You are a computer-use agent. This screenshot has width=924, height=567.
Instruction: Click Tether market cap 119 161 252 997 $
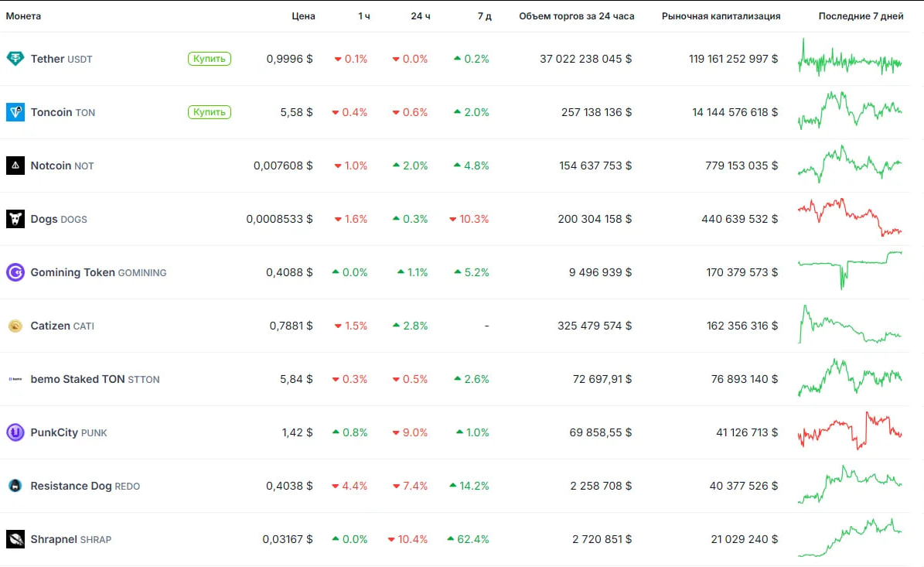733,59
